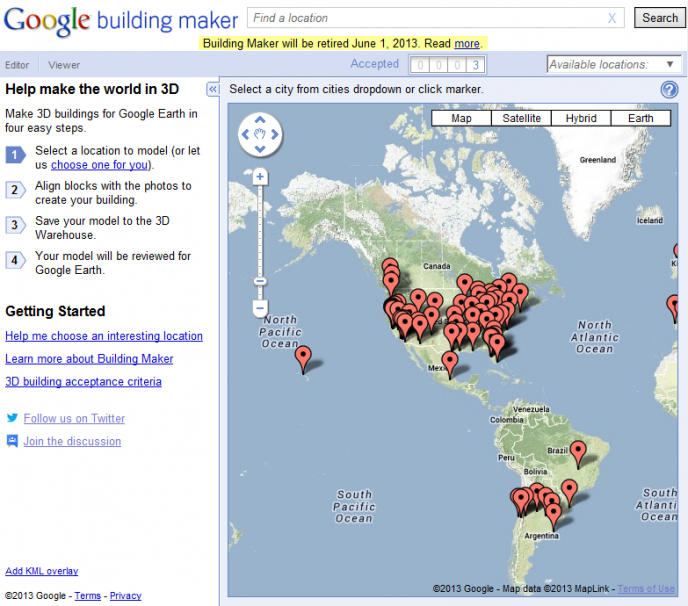Clear the location search with the X icon
This screenshot has height=606, width=688.
(612, 18)
